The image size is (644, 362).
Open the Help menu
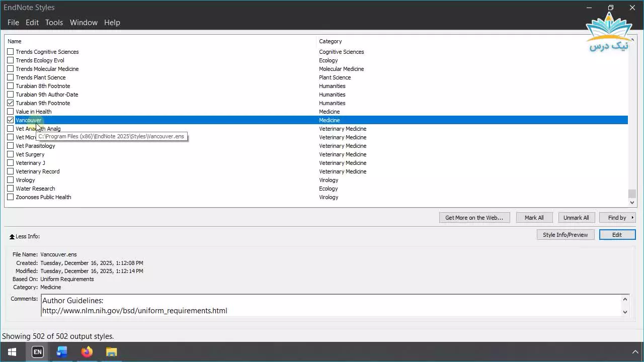(x=112, y=23)
